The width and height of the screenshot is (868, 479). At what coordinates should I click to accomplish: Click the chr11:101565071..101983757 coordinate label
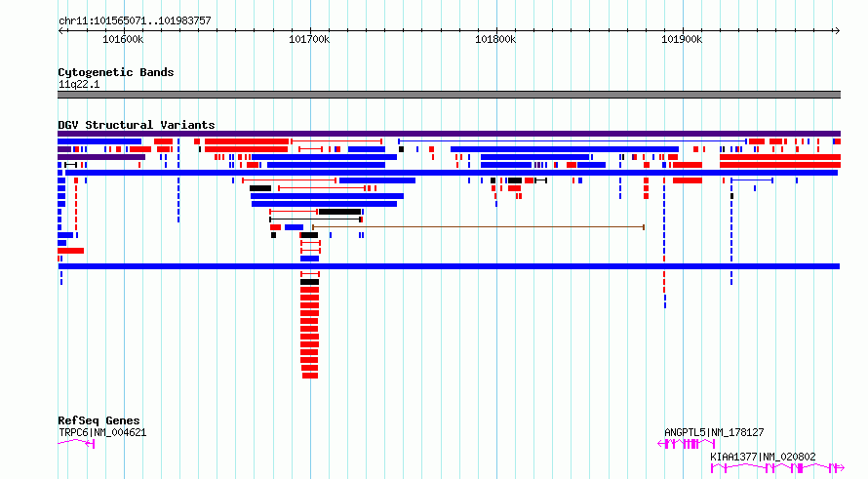coord(135,20)
